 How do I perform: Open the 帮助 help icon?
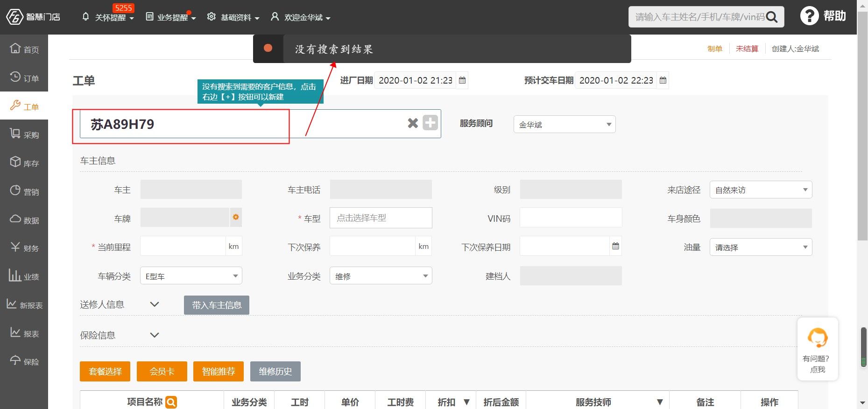coord(810,16)
